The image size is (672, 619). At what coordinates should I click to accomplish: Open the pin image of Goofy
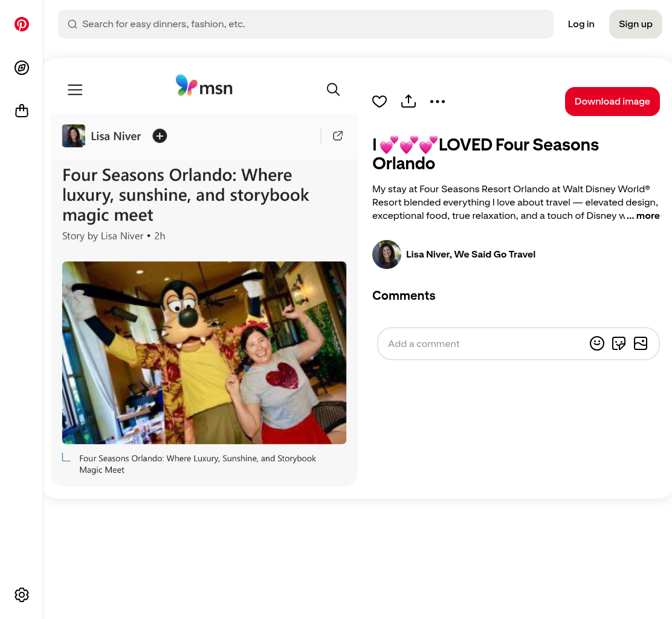click(204, 353)
